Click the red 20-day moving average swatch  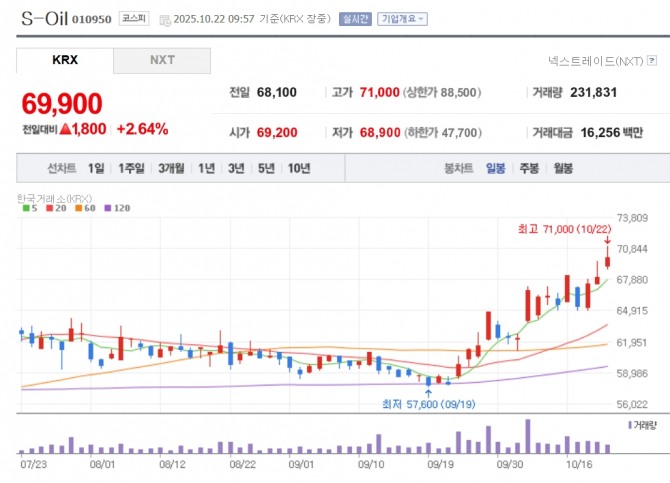pyautogui.click(x=50, y=208)
